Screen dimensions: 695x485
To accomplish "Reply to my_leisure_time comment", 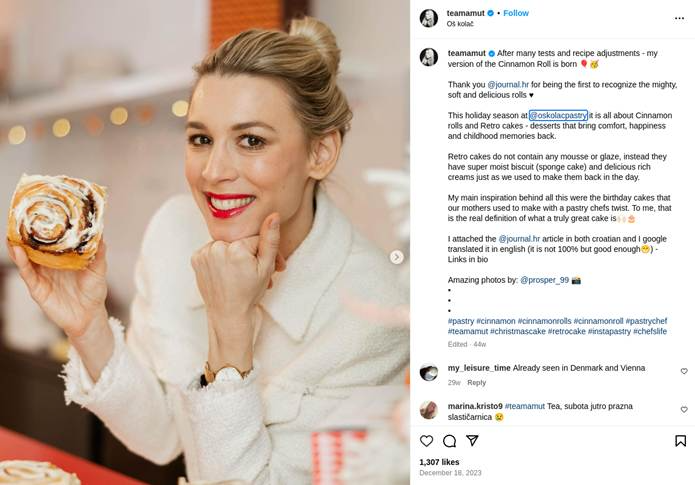I will point(476,383).
